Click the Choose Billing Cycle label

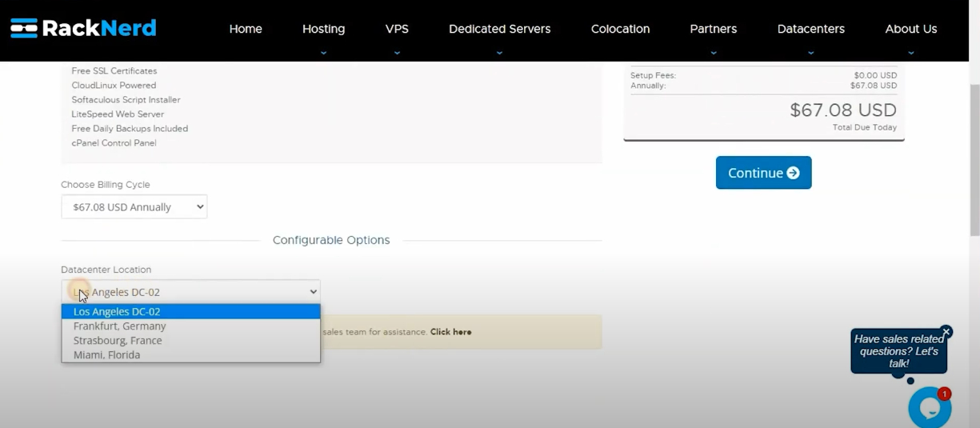click(105, 185)
